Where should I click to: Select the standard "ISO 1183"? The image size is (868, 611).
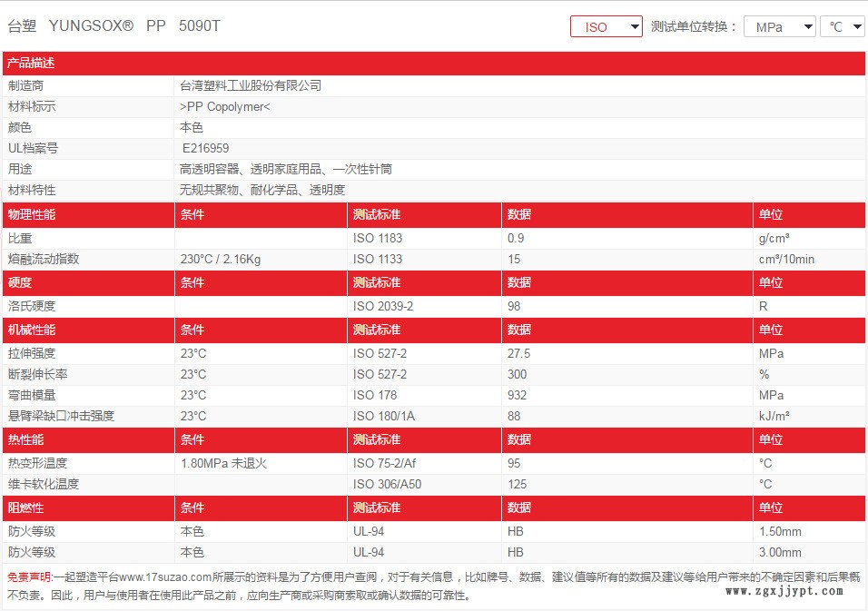(x=378, y=239)
